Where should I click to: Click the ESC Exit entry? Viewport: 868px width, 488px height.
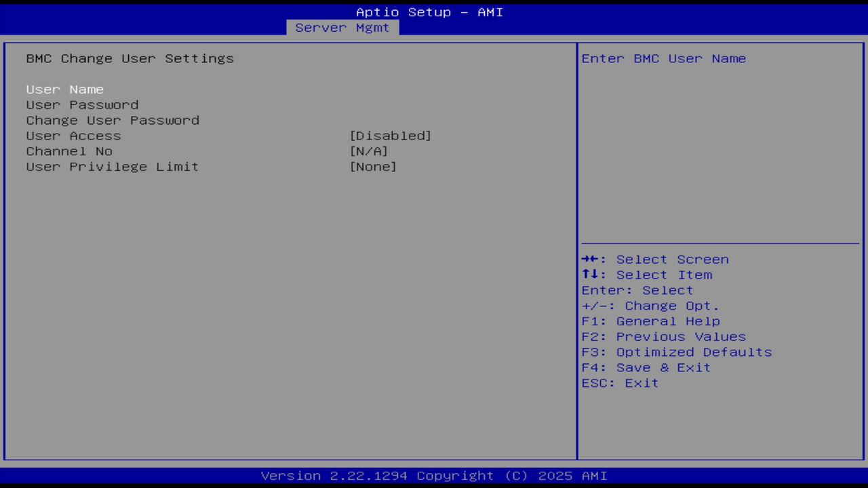click(619, 383)
